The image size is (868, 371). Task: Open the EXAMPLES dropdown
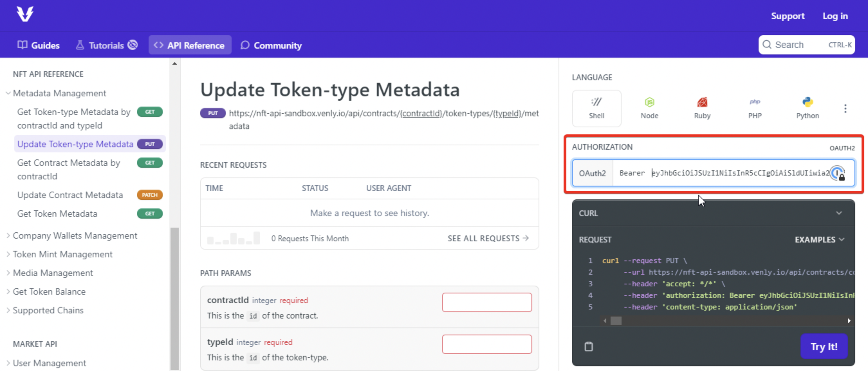click(819, 240)
